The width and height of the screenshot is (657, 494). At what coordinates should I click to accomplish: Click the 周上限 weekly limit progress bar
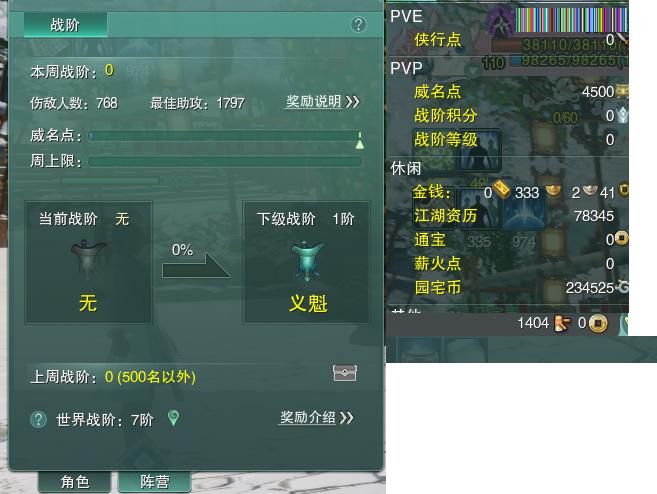click(225, 161)
